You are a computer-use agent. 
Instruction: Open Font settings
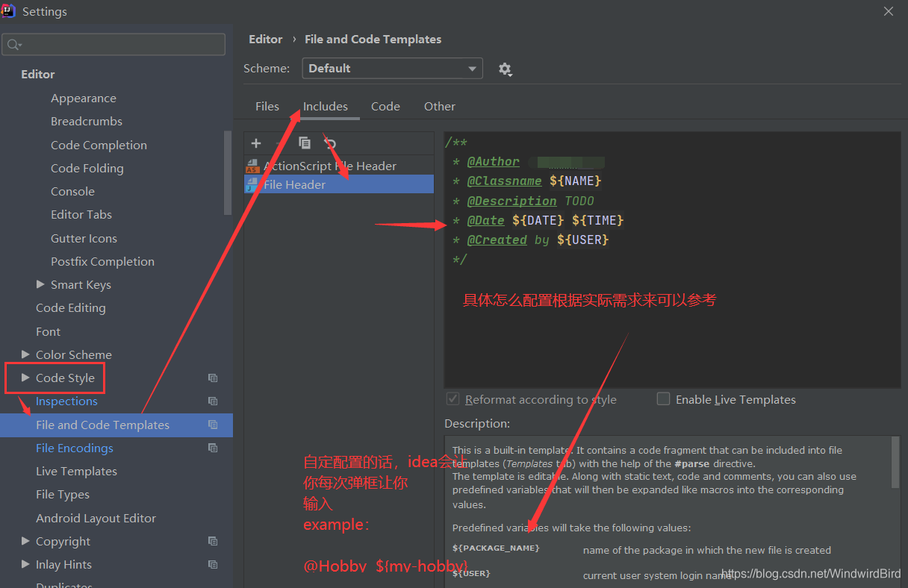tap(48, 331)
